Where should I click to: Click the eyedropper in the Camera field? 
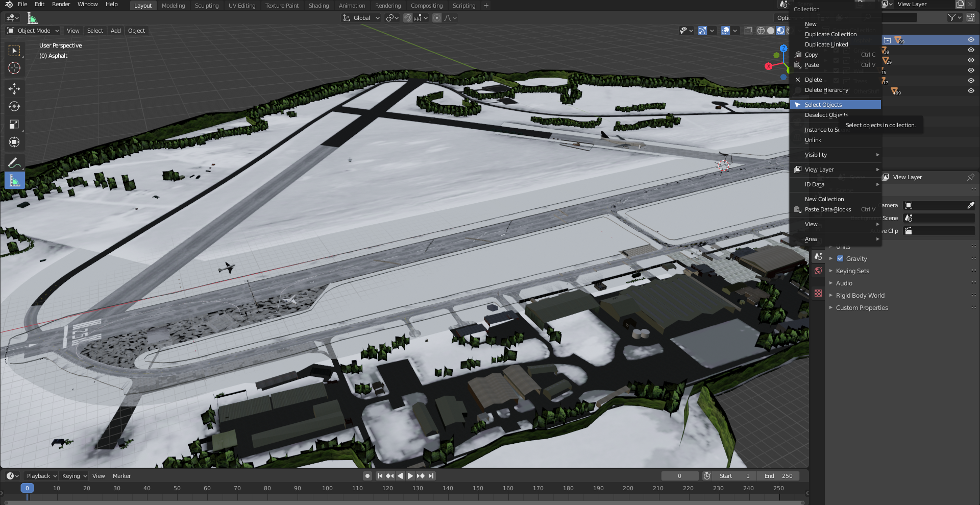pyautogui.click(x=970, y=205)
